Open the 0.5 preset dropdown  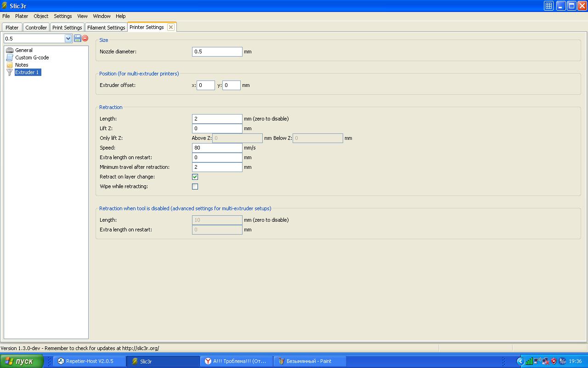pos(68,39)
